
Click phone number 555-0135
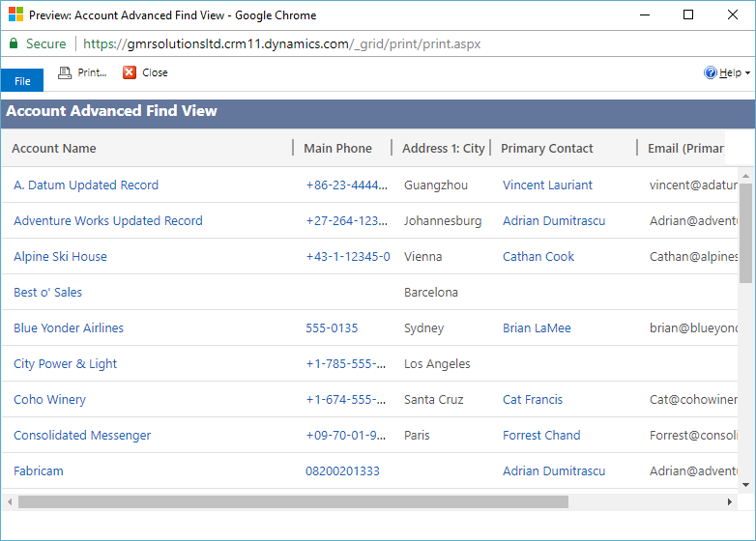[332, 328]
